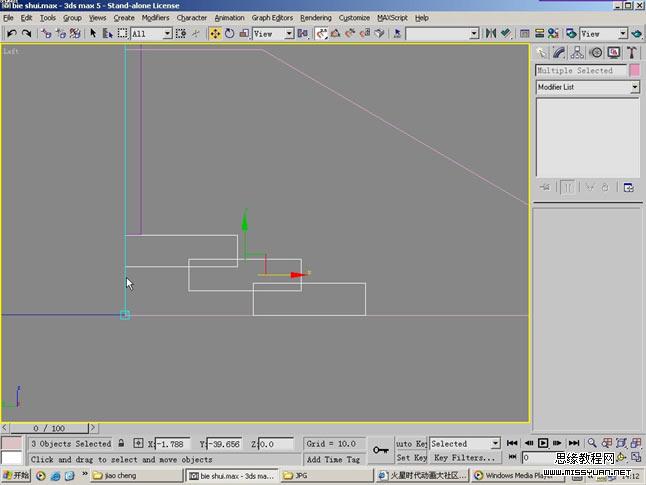This screenshot has height=485, width=646.
Task: Choose the Rectangular Selection Region tool
Action: [x=122, y=33]
